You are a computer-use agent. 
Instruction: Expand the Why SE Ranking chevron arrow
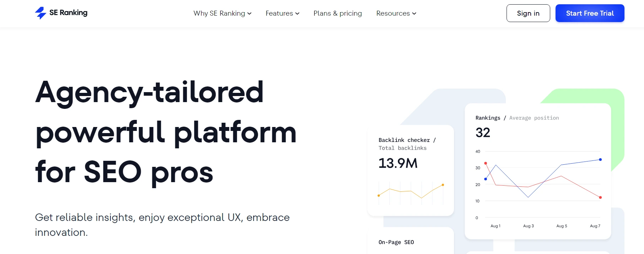click(249, 14)
